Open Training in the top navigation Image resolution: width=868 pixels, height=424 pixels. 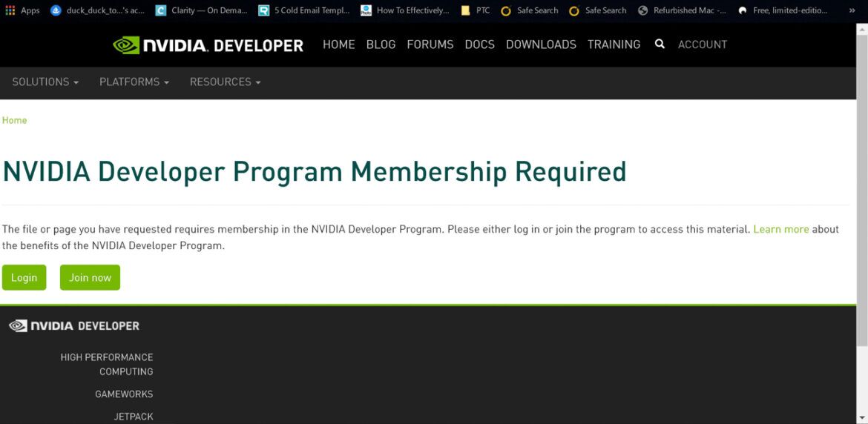[614, 44]
